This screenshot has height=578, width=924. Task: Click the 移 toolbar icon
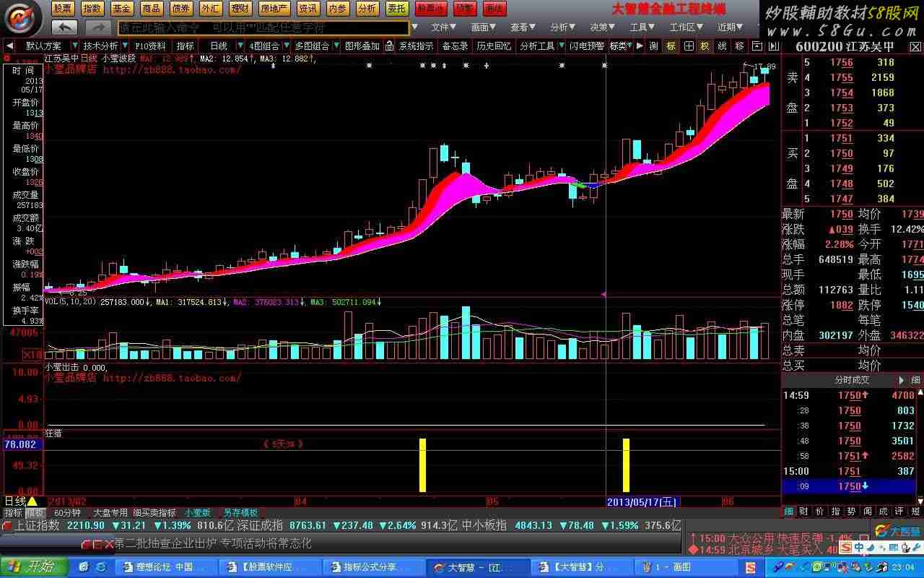tap(740, 46)
